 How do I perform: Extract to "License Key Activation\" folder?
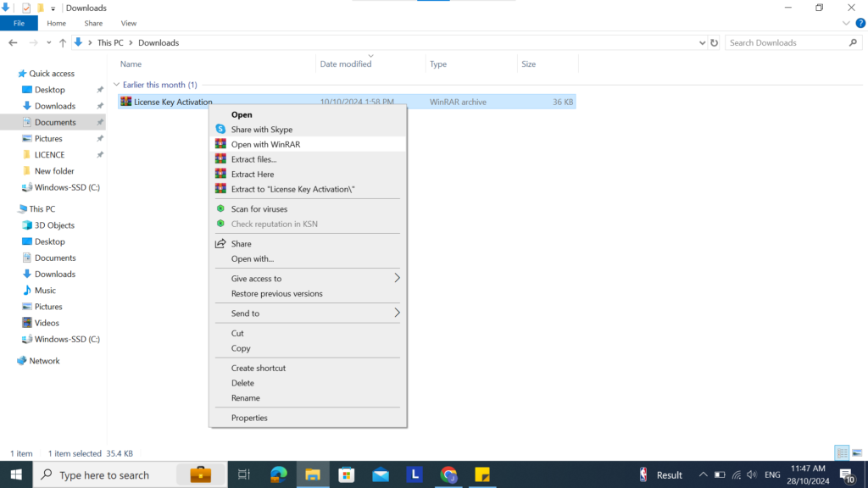tap(308, 189)
